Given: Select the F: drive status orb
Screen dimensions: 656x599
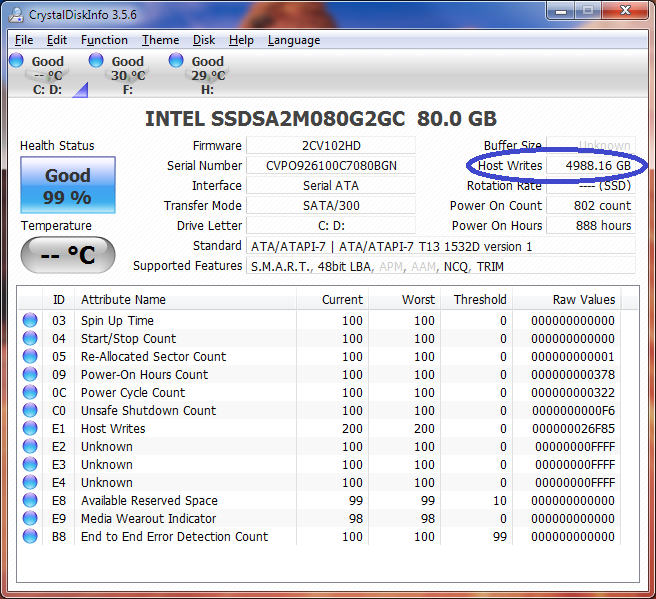Looking at the screenshot, I should tap(96, 60).
